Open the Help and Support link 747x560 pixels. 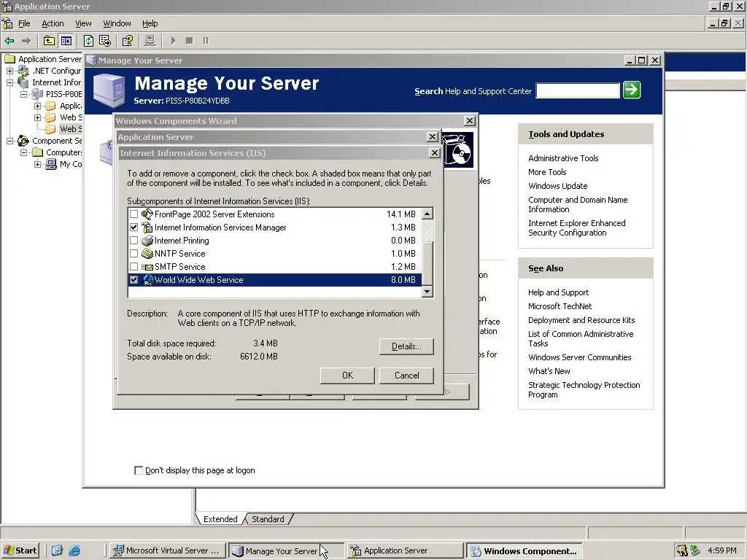(558, 292)
